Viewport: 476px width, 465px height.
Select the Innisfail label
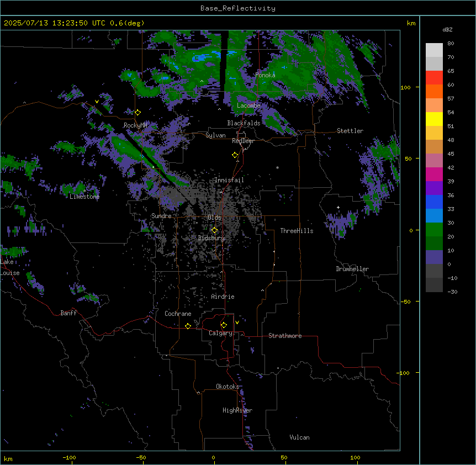point(229,180)
